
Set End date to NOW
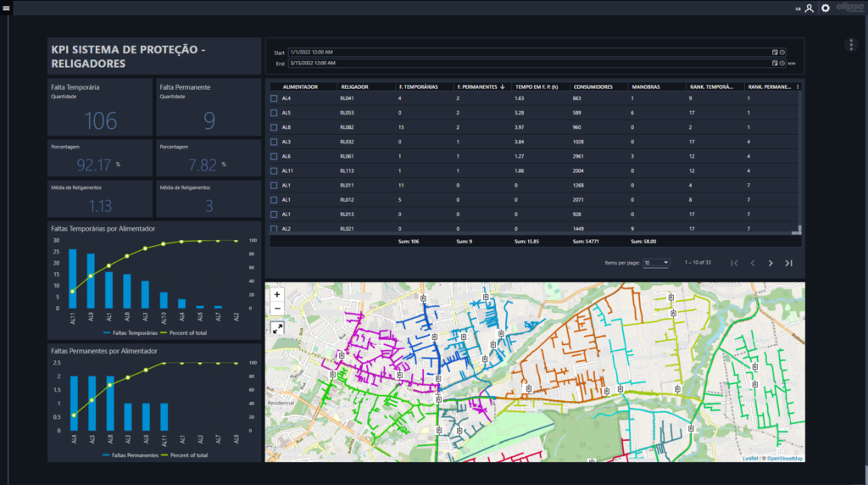[x=792, y=64]
